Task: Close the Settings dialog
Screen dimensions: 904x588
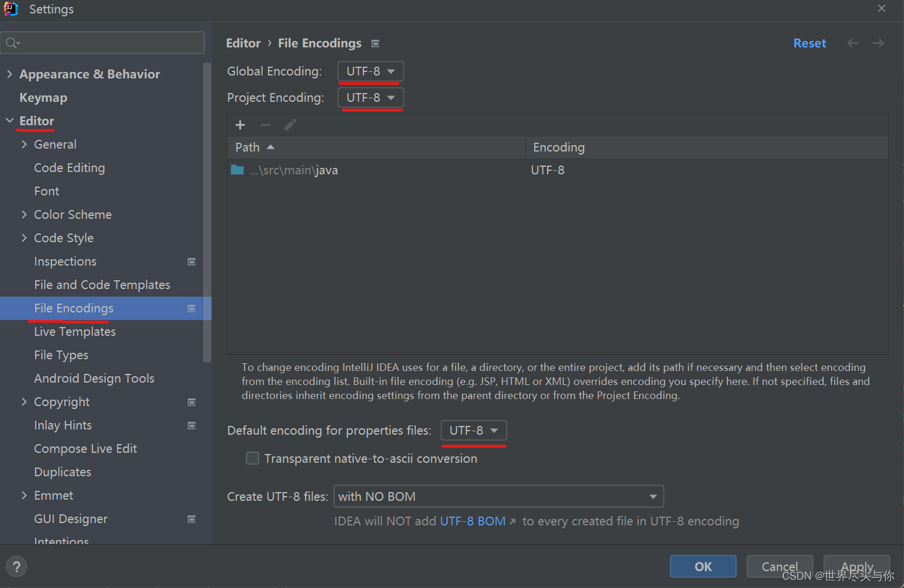Action: 882,8
